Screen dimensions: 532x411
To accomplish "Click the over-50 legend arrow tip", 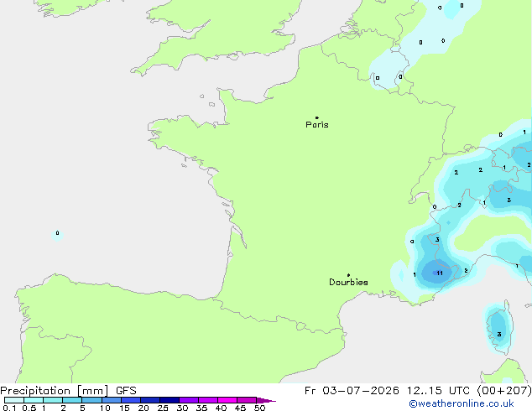I will (266, 400).
